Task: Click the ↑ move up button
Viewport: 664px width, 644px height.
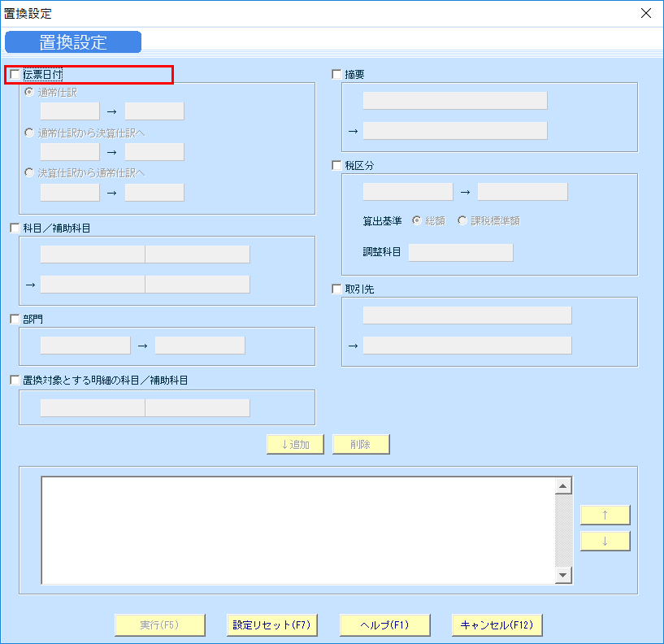Action: click(605, 515)
